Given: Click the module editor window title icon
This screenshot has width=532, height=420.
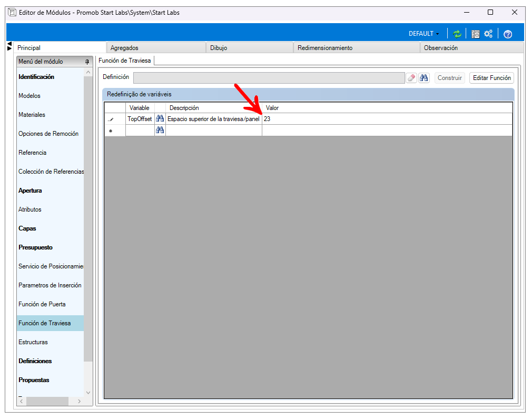Looking at the screenshot, I should tap(12, 13).
